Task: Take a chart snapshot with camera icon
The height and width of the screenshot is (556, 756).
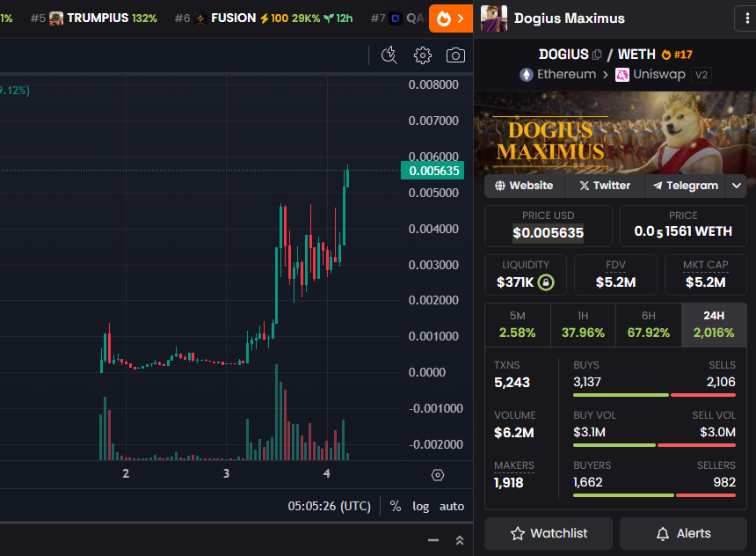Action: tap(455, 55)
